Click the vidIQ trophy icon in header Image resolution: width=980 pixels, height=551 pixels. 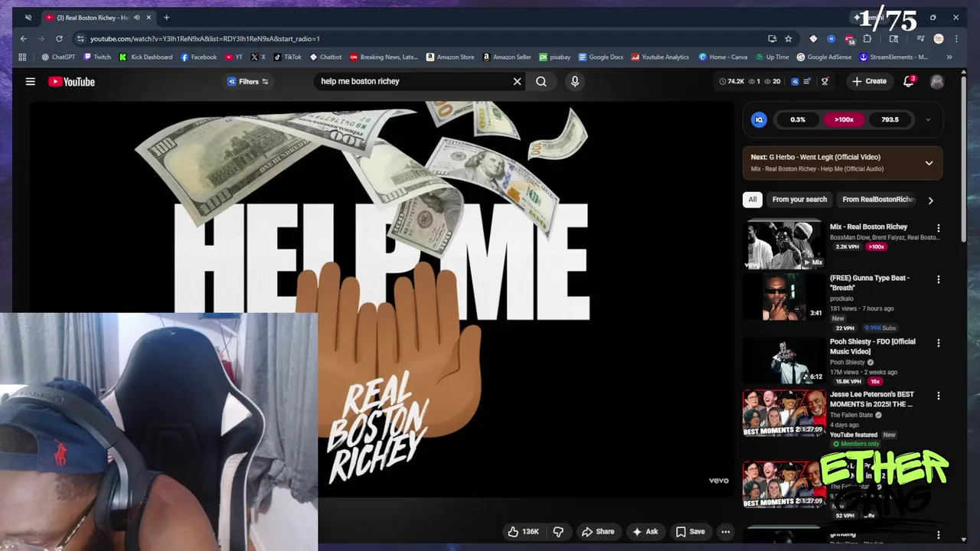pos(825,81)
